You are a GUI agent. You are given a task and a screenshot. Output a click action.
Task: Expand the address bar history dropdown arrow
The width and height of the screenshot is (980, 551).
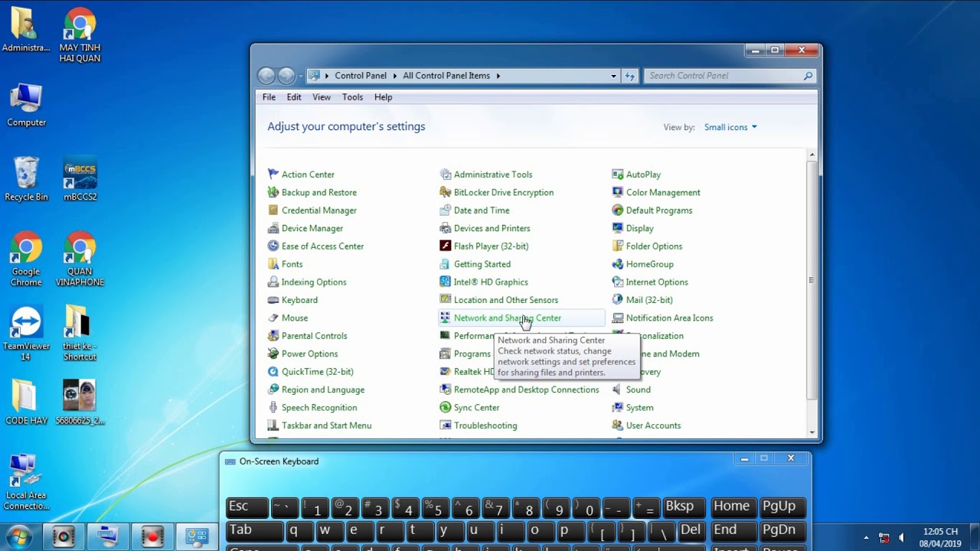(x=613, y=76)
